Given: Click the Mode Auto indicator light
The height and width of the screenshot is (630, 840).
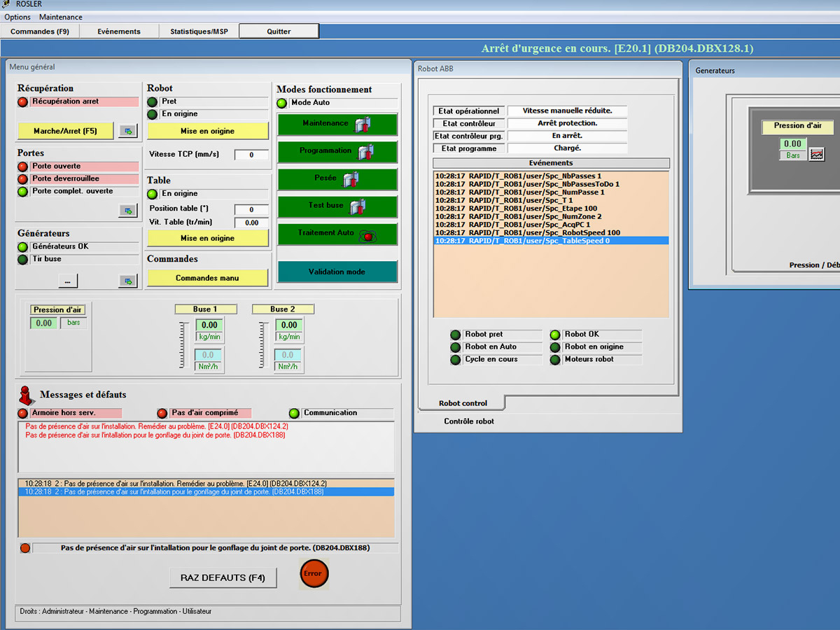Looking at the screenshot, I should pyautogui.click(x=282, y=104).
